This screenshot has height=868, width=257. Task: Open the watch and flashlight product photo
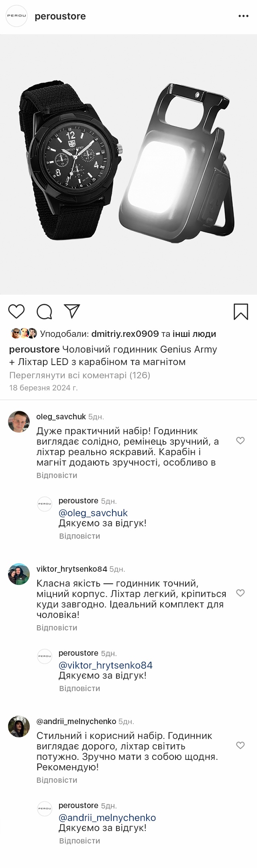128,164
